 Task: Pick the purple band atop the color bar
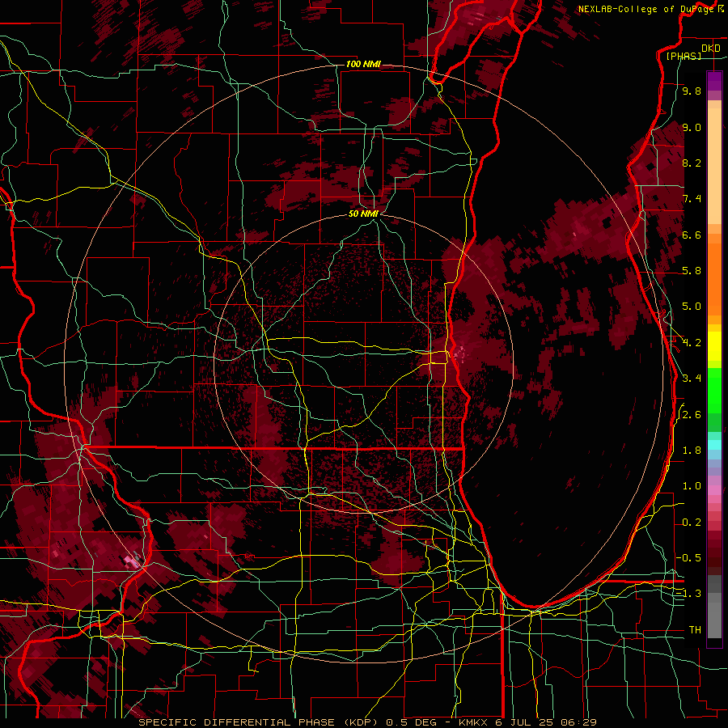point(714,81)
